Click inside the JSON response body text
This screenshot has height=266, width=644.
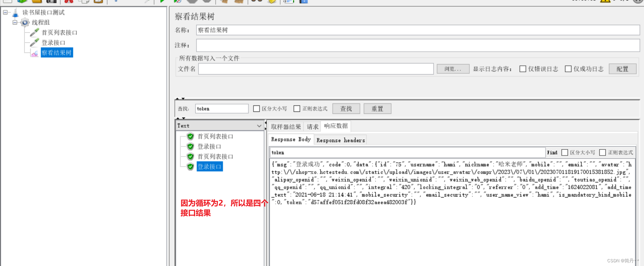pos(451,183)
